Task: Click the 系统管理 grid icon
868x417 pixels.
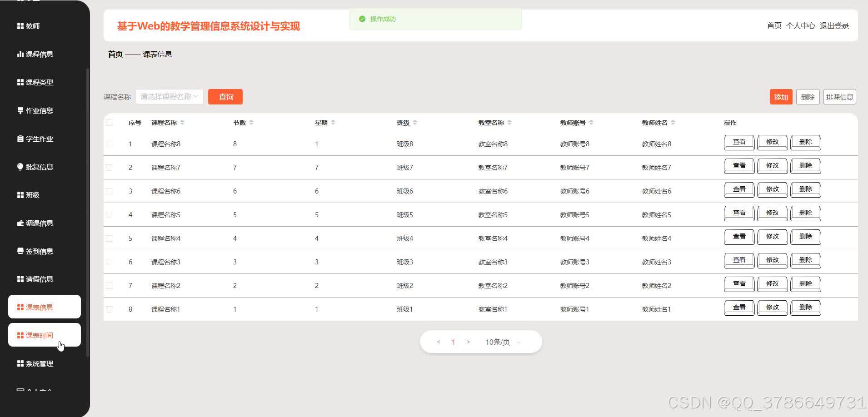Action: coord(20,363)
